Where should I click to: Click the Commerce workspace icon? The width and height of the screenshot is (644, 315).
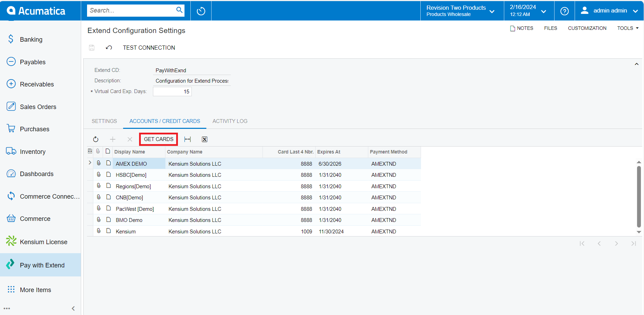[11, 218]
